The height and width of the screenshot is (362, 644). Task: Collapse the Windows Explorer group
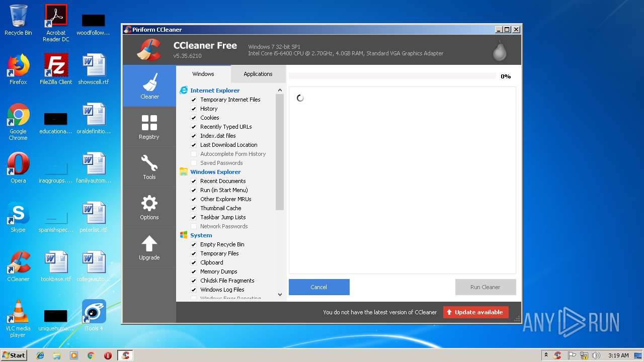click(x=215, y=172)
